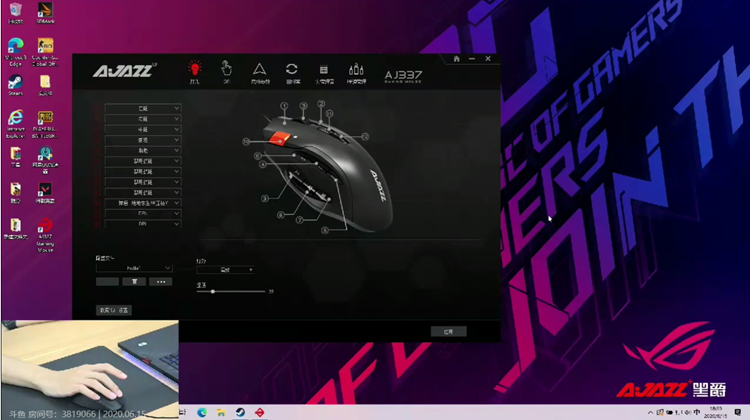Open the AJ337 Gaming Mouse desktop shortcut
The image size is (750, 420).
pyautogui.click(x=45, y=234)
